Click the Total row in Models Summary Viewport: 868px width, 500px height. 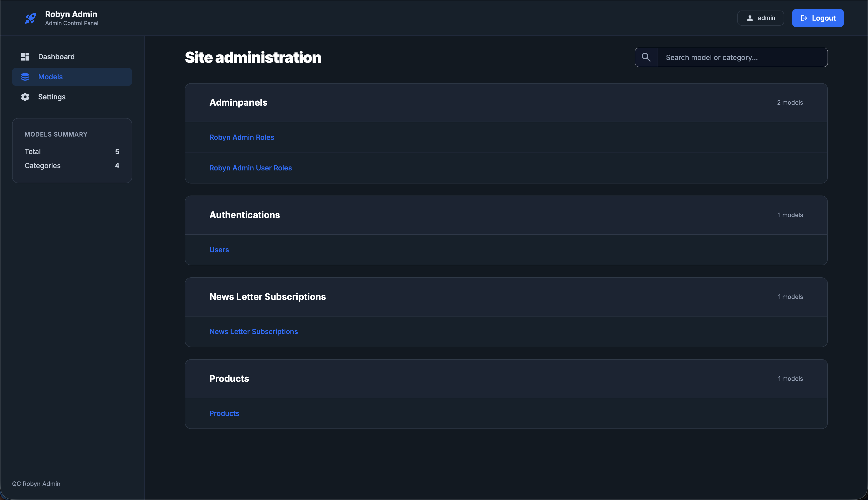(x=72, y=151)
